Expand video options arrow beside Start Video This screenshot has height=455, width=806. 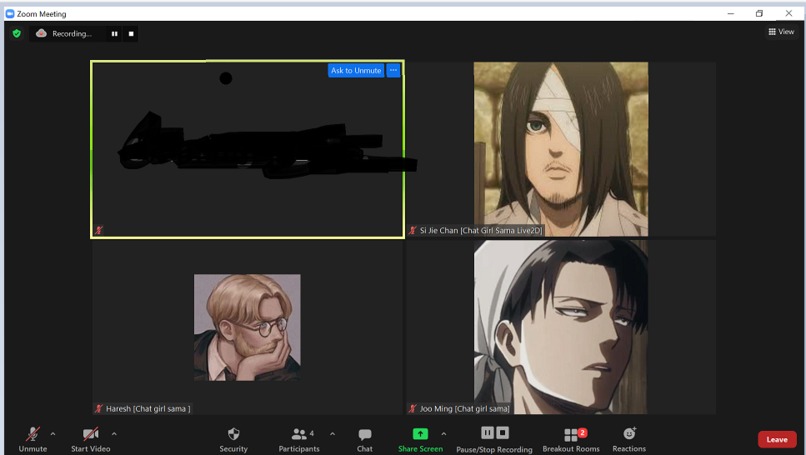[114, 434]
